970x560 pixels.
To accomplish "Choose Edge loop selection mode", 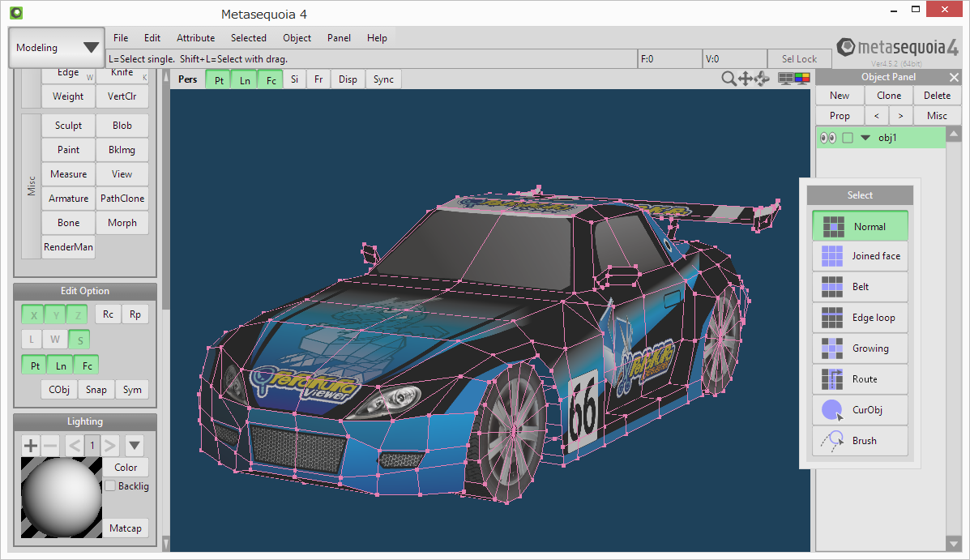I will coord(860,317).
